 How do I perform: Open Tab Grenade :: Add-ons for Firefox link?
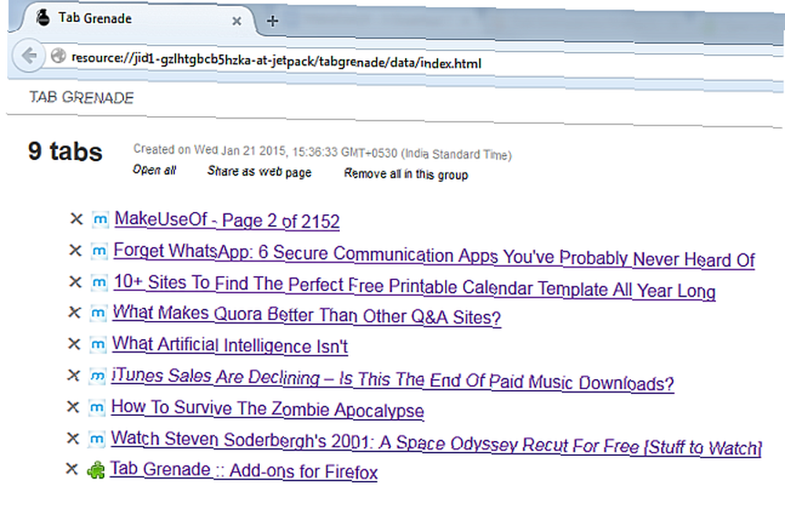coord(244,471)
